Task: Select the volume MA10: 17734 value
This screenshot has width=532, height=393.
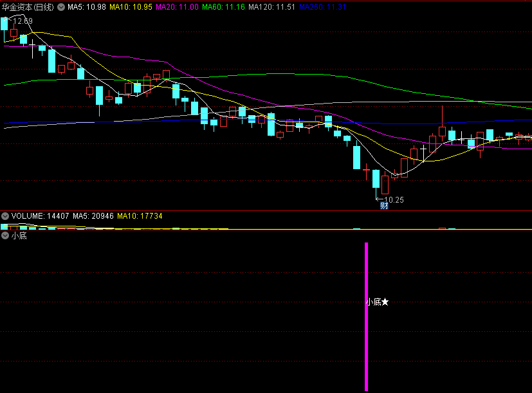Action: [140, 216]
